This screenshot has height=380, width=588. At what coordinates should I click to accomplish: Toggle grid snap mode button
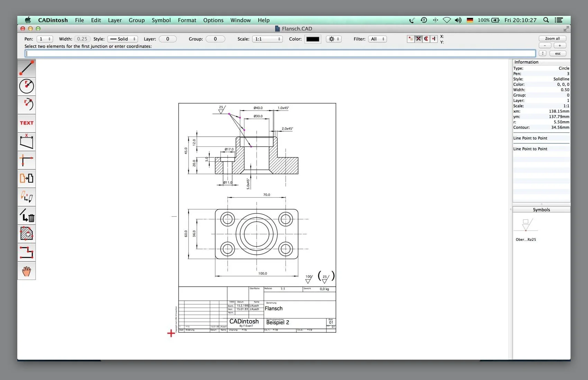(411, 39)
